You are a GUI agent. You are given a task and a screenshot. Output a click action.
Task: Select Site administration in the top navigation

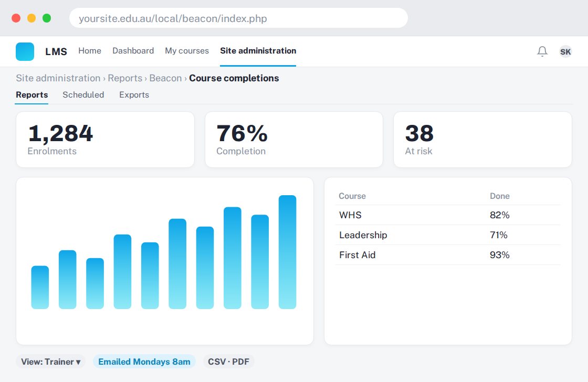pyautogui.click(x=258, y=50)
